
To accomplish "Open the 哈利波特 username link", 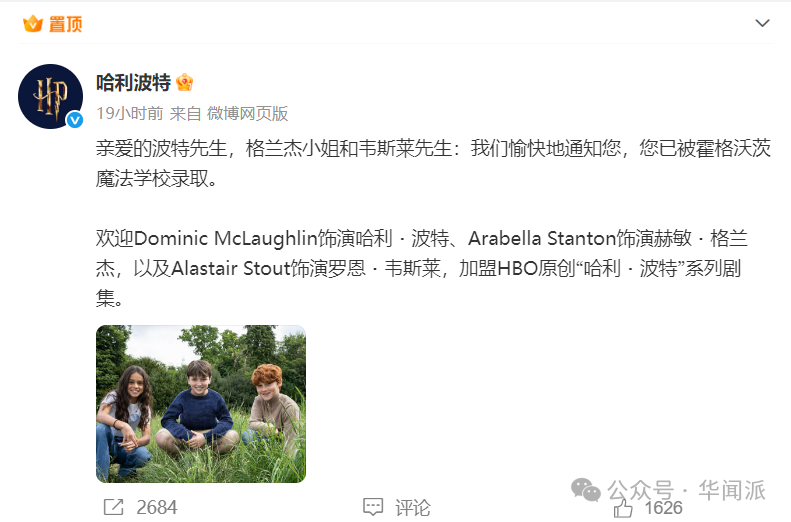I will pos(134,82).
